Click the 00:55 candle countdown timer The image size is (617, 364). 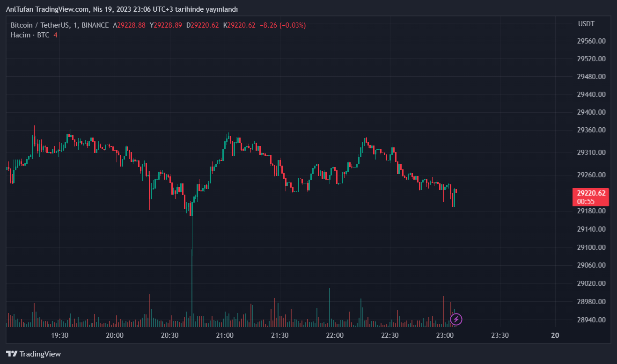pyautogui.click(x=586, y=202)
